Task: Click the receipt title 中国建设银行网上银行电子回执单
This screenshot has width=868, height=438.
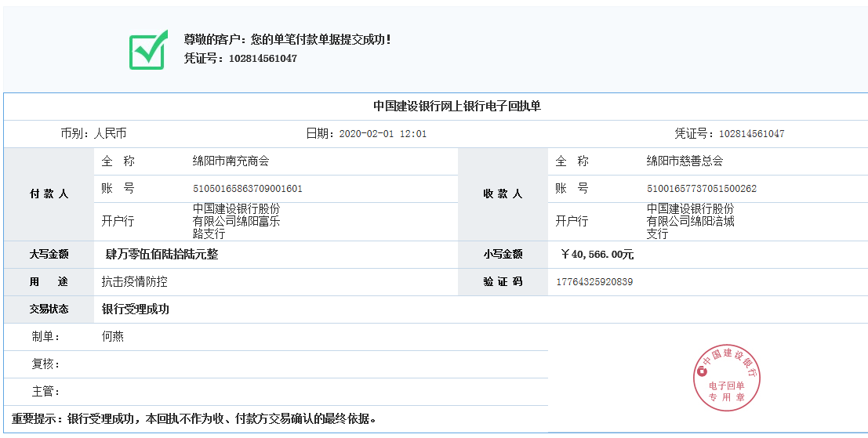Action: click(456, 107)
